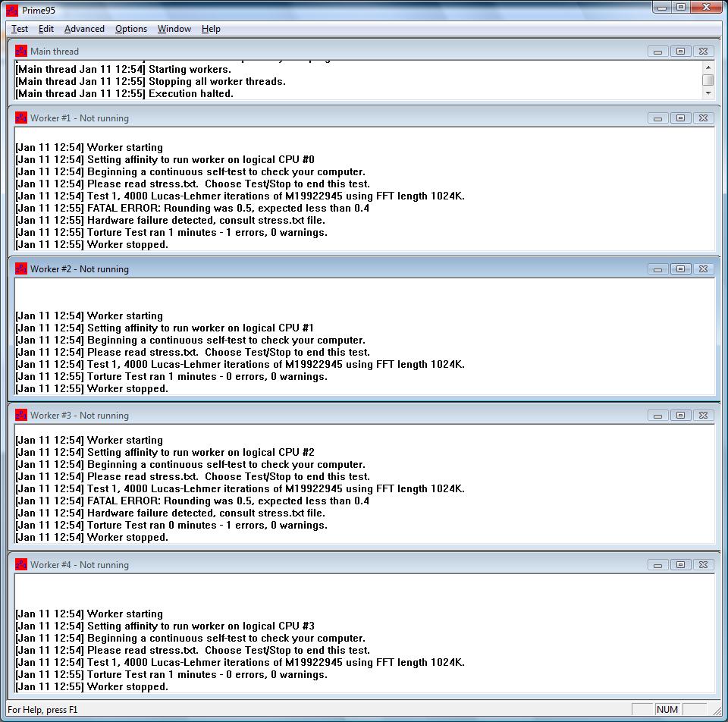Open the Advanced menu

[84, 29]
